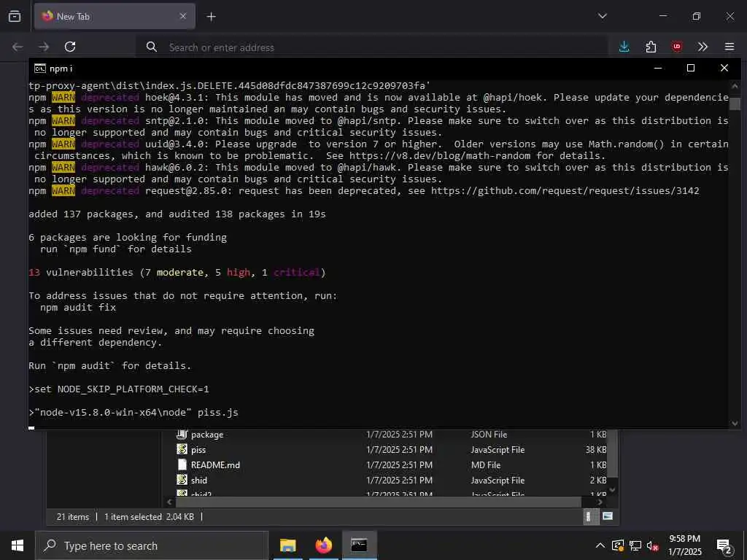Minimize the npm i console window
Screen dimensions: 747x560
point(658,68)
